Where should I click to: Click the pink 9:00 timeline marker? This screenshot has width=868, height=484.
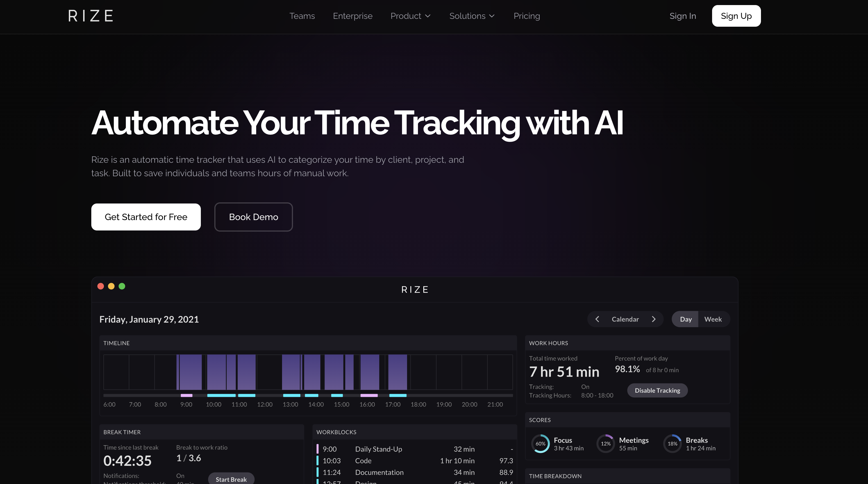coord(186,395)
